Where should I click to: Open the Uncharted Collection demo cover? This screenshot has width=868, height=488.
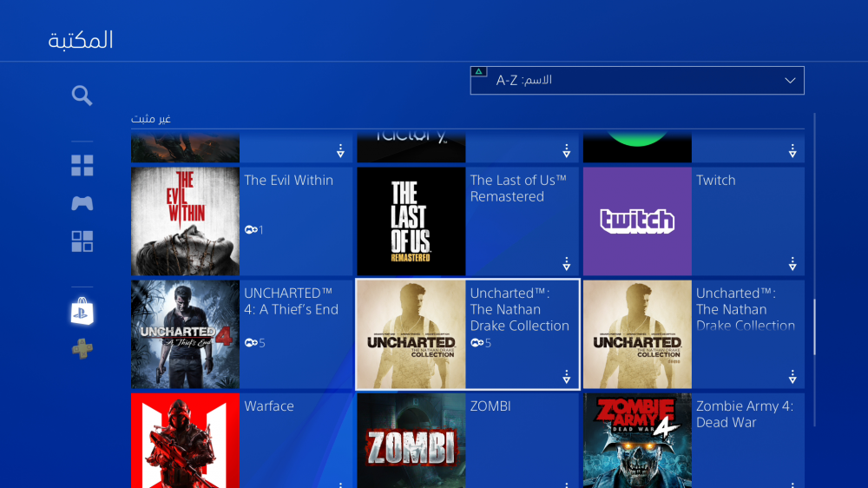[x=637, y=334]
